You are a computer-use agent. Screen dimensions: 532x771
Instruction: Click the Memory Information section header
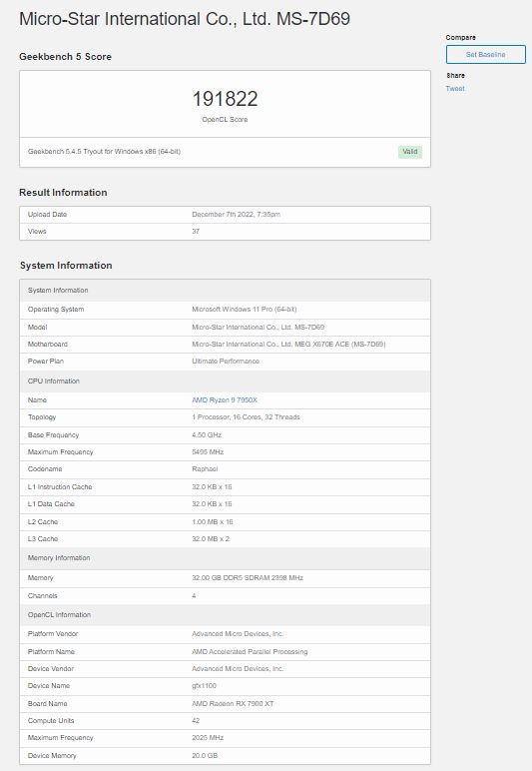[225, 558]
